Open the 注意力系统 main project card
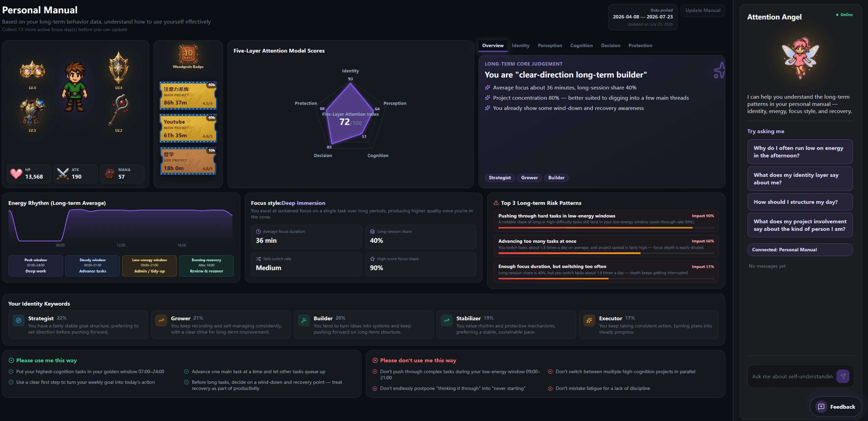The width and height of the screenshot is (868, 421). tap(188, 96)
